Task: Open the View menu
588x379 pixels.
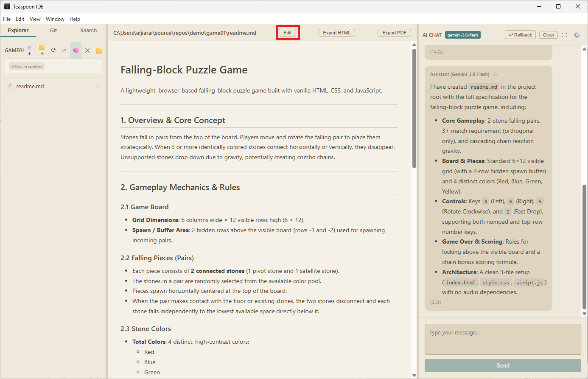Action: 35,19
